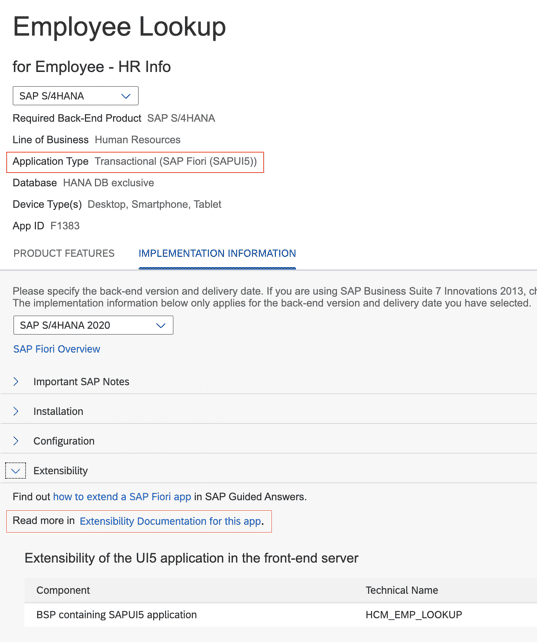The image size is (537, 642).
Task: Open the SAP S/4HANA product dropdown
Action: 75,96
